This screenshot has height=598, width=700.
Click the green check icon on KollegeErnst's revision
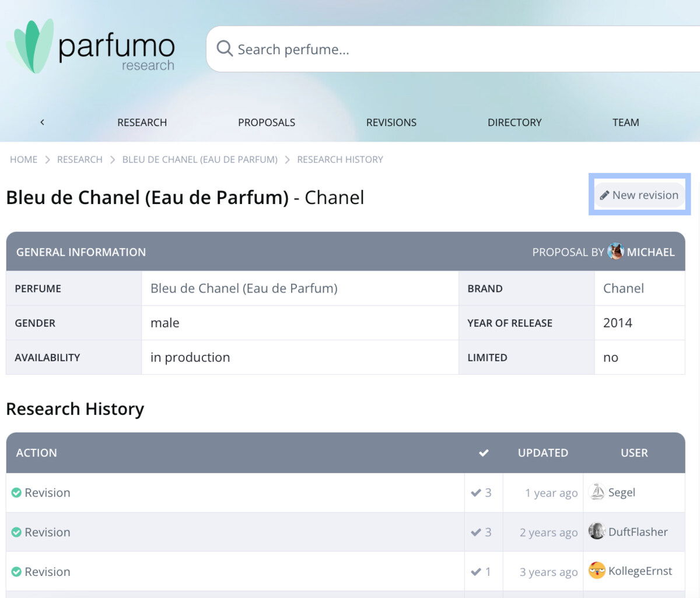point(16,572)
